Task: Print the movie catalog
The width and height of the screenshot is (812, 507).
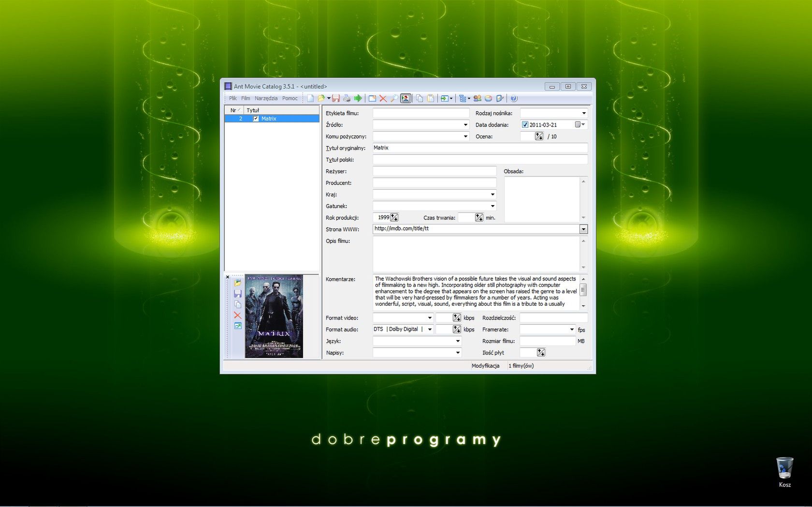Action: point(348,98)
